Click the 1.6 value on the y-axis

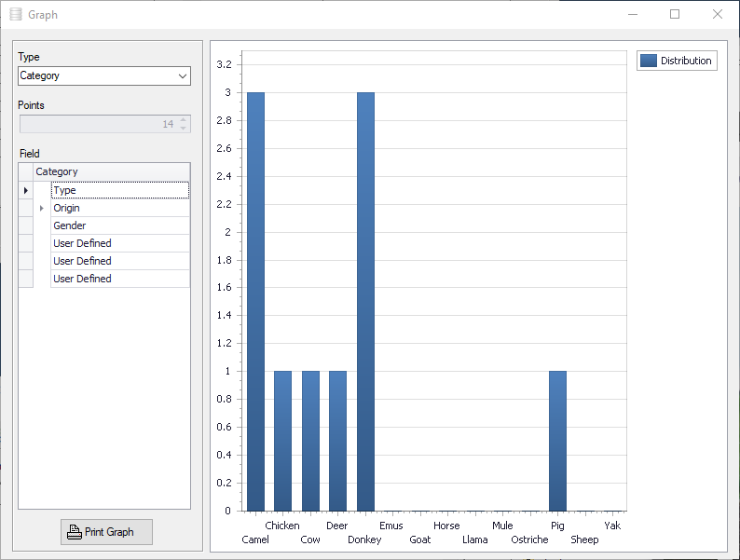[x=225, y=287]
